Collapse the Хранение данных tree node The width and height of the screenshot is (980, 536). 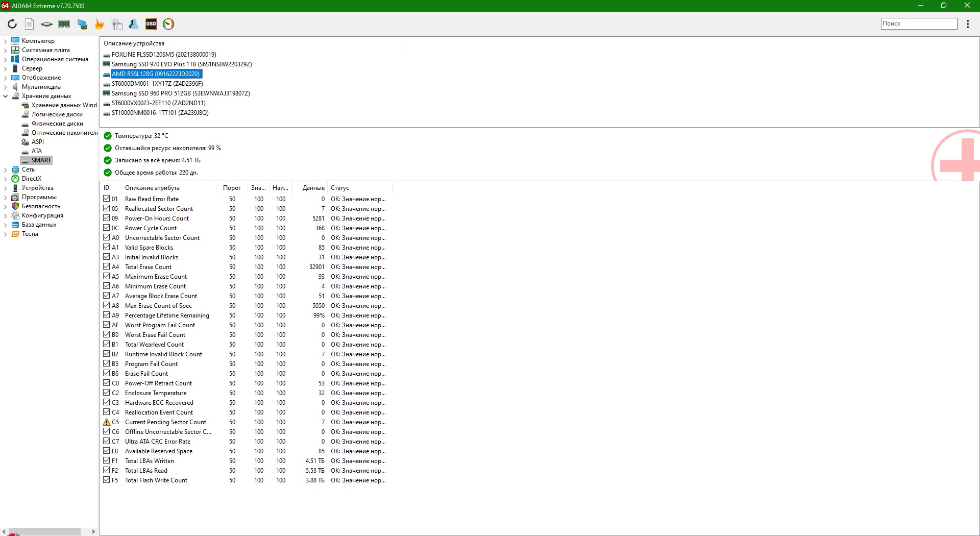coord(6,96)
